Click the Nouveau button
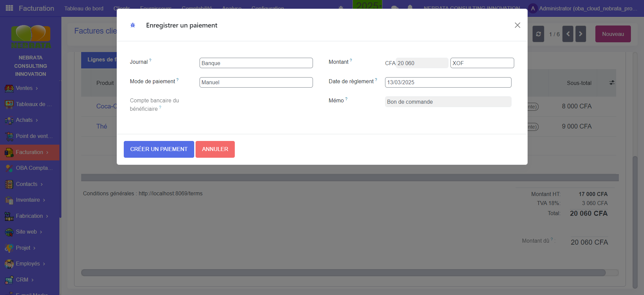Screen dimensions: 644x295 (613, 34)
